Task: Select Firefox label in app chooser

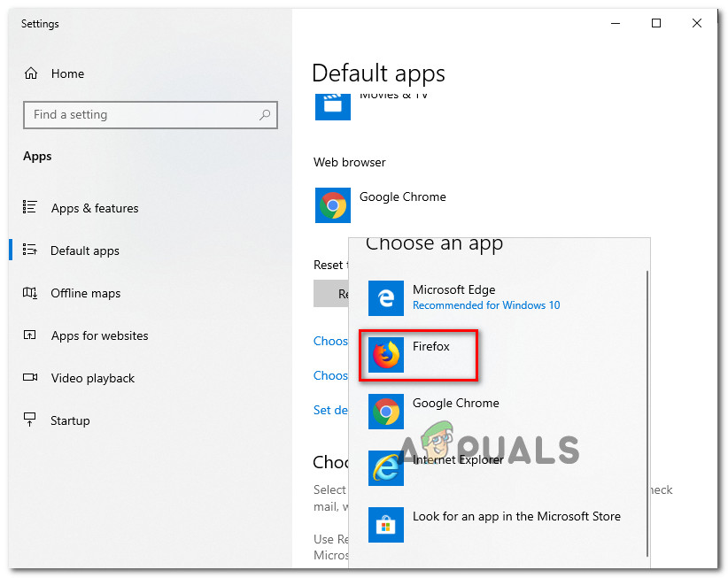Action: click(x=430, y=346)
